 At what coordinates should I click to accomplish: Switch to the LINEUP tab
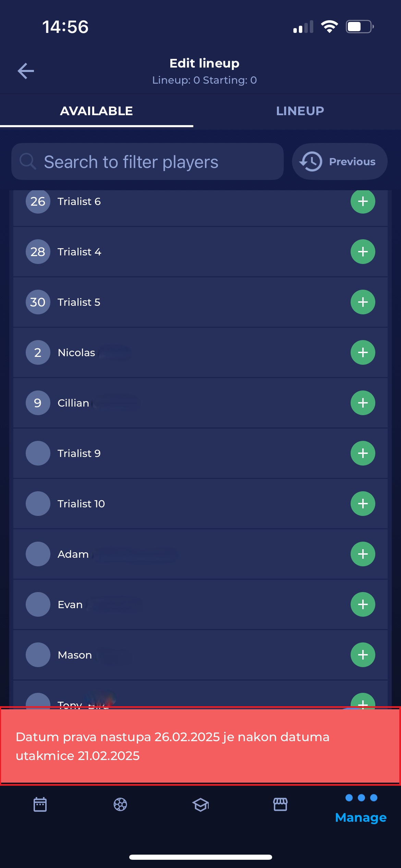(300, 111)
